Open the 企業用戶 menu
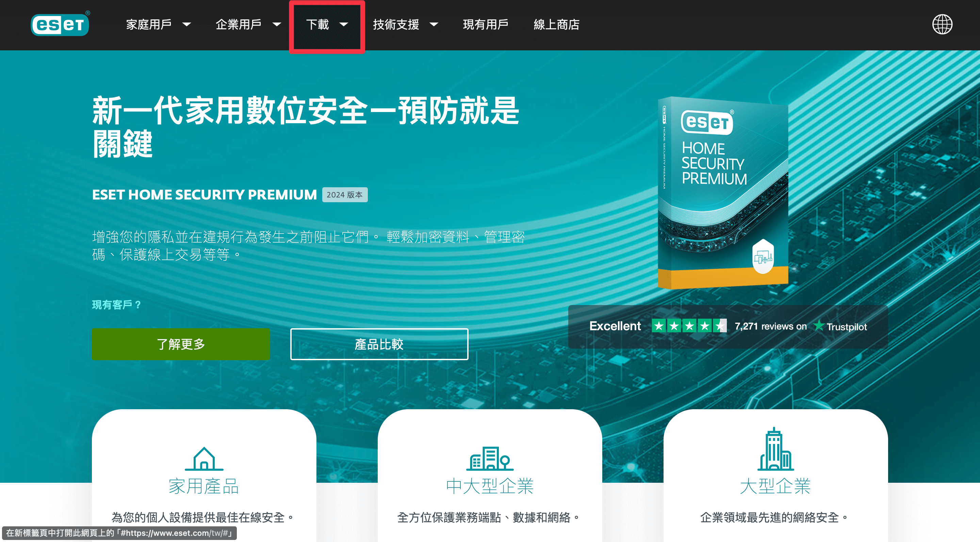 [239, 25]
